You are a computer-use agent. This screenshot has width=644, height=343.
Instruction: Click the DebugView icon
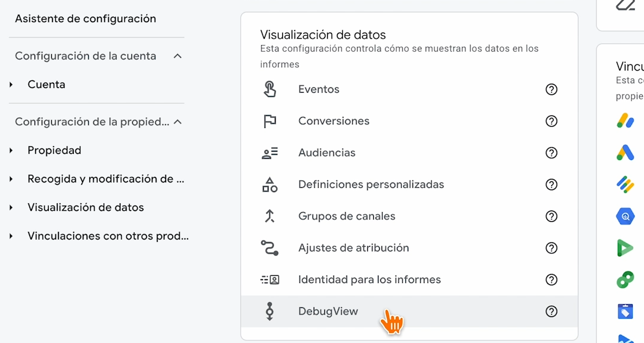(x=270, y=311)
